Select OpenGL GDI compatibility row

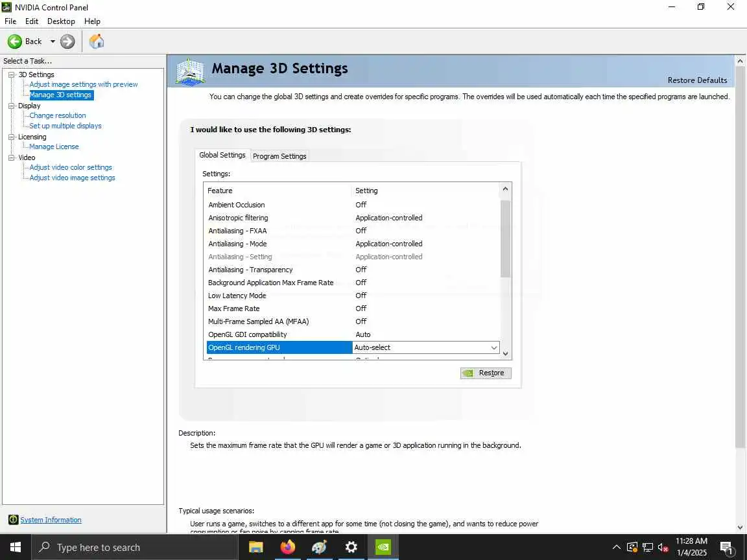point(353,334)
